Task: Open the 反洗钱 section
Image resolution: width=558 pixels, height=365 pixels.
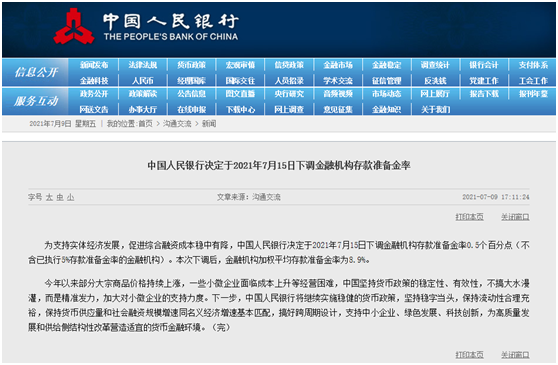Action: [435, 81]
